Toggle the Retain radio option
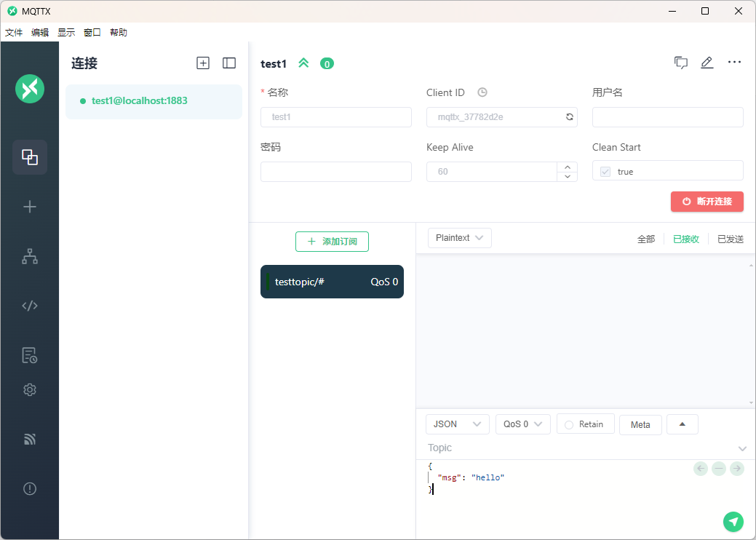Screen dimensions: 756x540 point(570,424)
